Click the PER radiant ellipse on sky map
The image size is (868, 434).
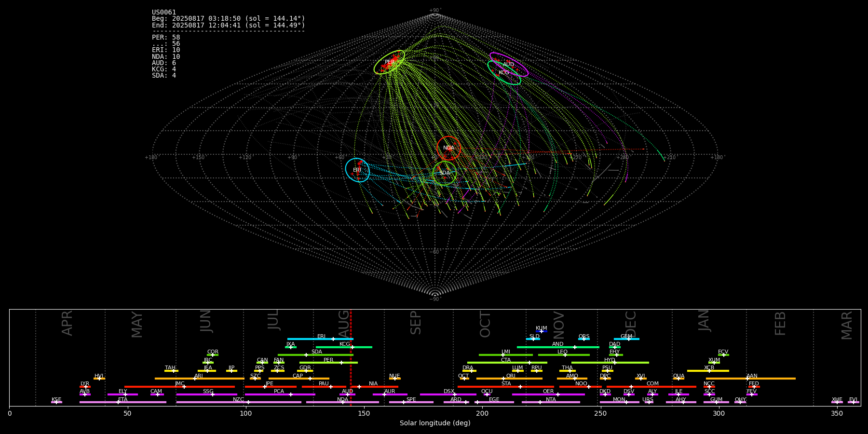tap(389, 62)
